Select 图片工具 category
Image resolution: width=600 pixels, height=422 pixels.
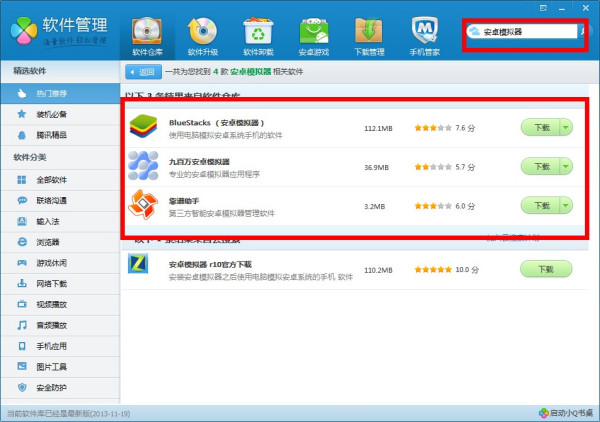pos(60,367)
